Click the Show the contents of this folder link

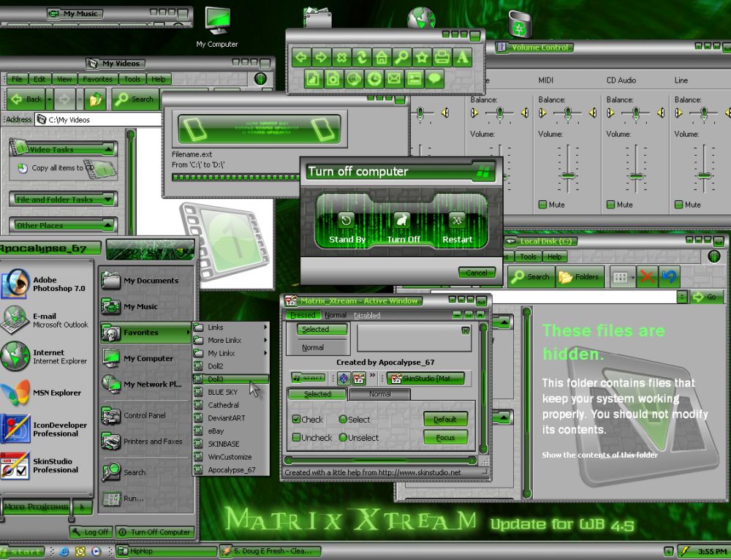tap(599, 455)
